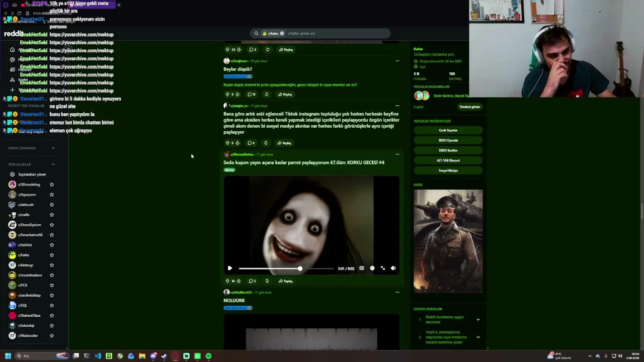
Task: Open the NOLUURR post title
Action: [234, 301]
